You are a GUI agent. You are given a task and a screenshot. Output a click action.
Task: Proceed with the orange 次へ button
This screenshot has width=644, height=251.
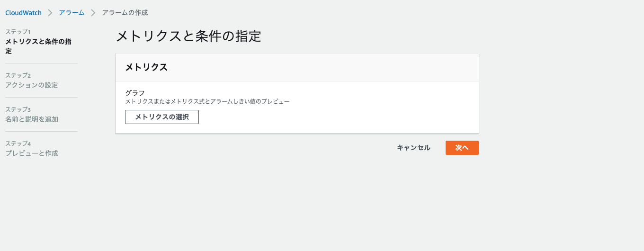[462, 148]
